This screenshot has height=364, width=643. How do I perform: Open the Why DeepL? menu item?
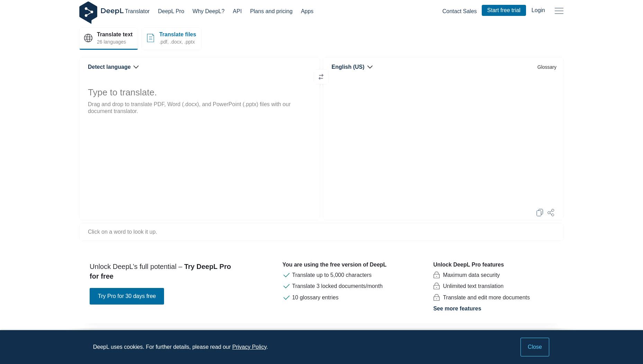click(x=208, y=11)
